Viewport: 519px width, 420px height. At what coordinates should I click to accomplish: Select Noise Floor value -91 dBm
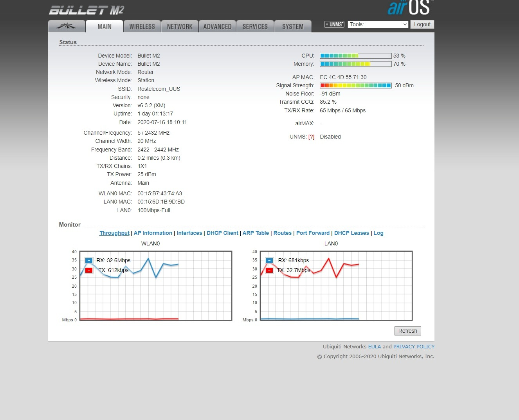pos(330,94)
